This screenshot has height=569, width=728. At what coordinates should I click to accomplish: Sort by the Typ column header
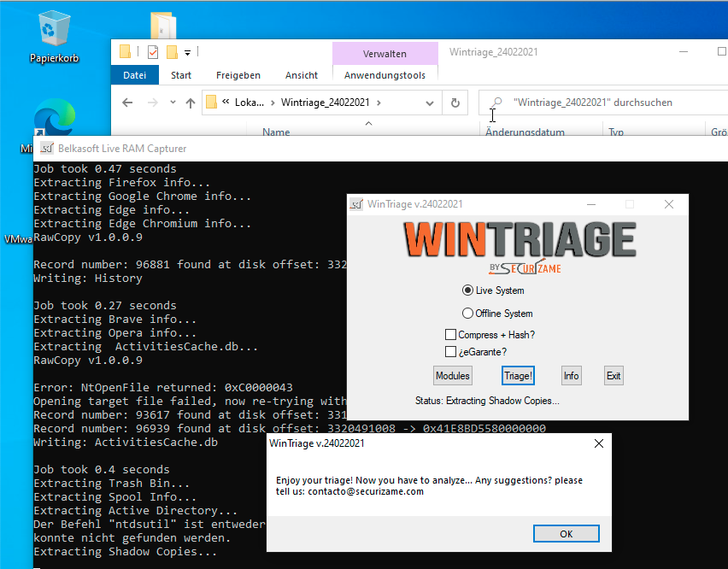coord(616,132)
